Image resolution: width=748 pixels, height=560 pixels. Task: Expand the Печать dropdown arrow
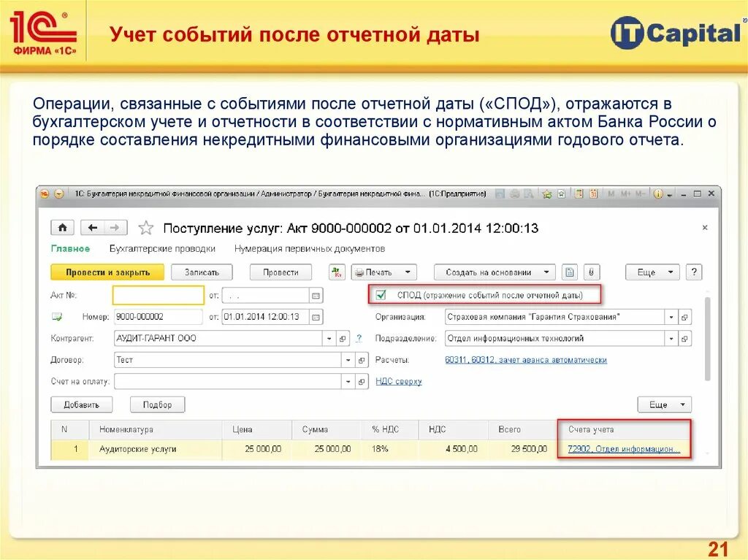coord(408,272)
